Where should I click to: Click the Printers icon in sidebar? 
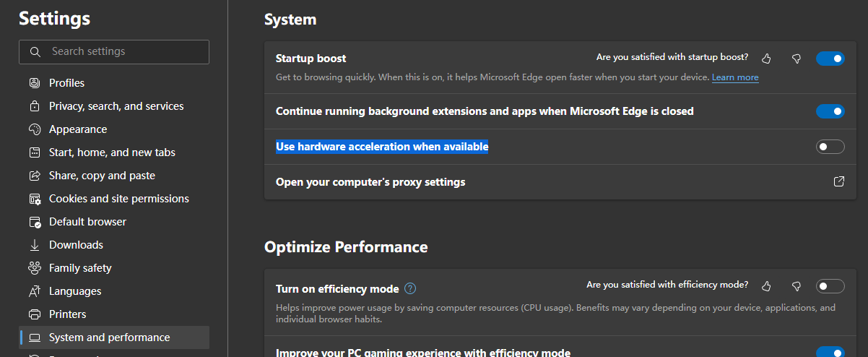click(x=35, y=314)
